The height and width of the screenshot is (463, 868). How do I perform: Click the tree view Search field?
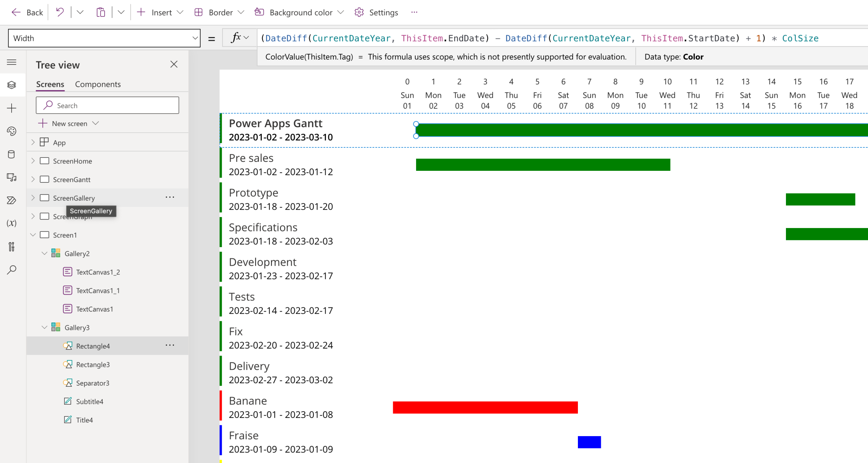click(x=107, y=105)
